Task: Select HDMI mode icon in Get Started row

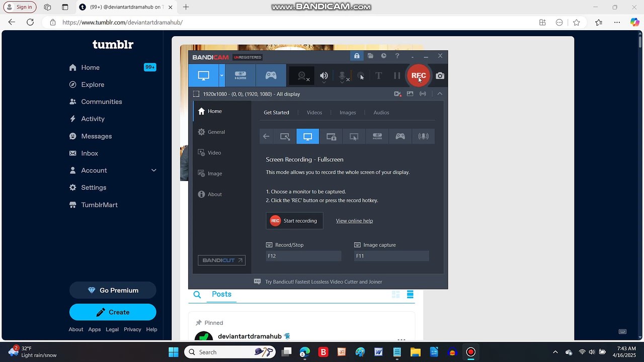Action: click(x=377, y=136)
